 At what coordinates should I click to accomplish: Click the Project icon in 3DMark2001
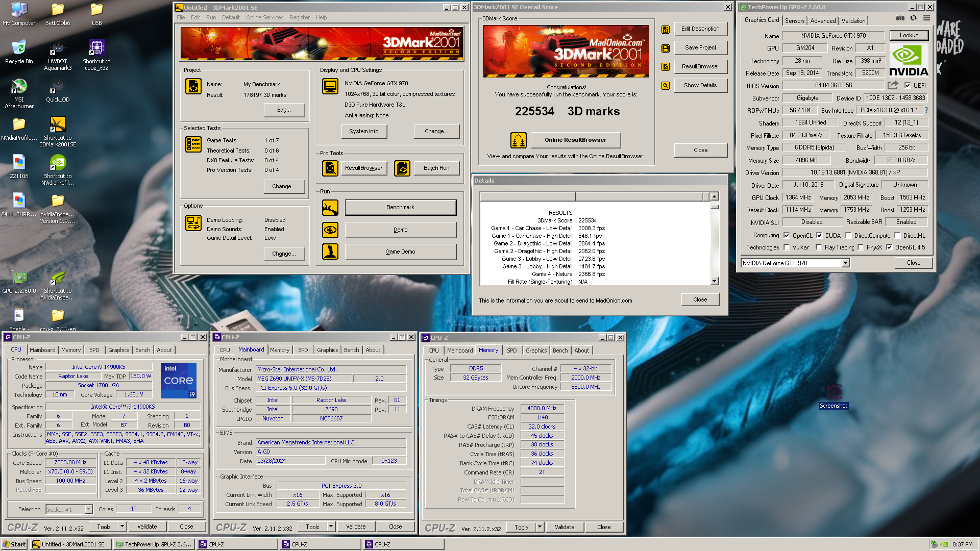pyautogui.click(x=193, y=86)
